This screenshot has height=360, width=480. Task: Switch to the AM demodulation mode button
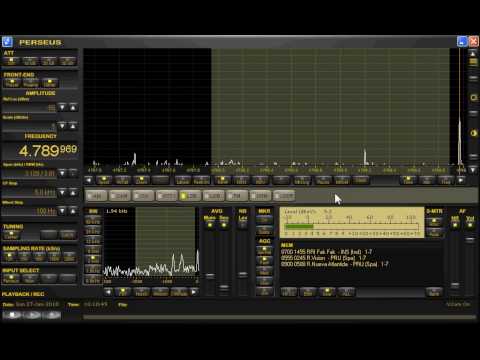point(97,196)
